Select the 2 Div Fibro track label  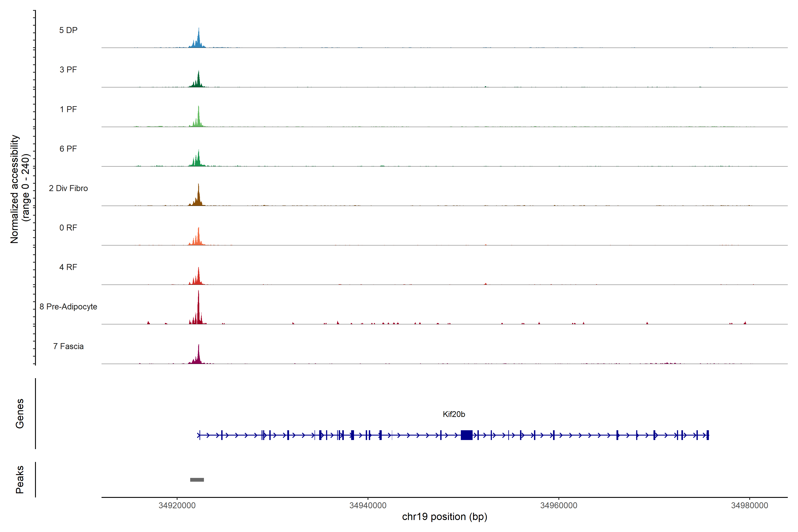(68, 188)
